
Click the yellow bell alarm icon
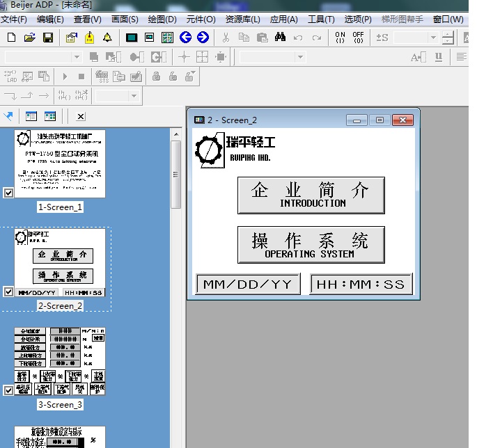pyautogui.click(x=107, y=38)
